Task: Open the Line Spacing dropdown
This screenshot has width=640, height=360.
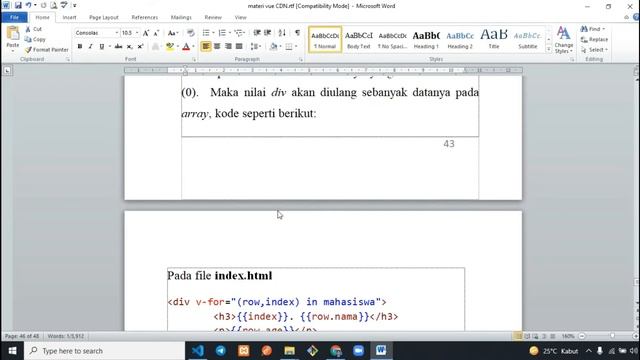Action: [x=256, y=47]
